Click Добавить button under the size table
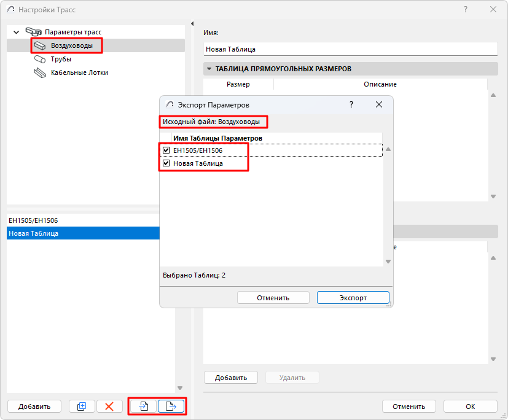This screenshot has height=420, width=508. pos(231,378)
